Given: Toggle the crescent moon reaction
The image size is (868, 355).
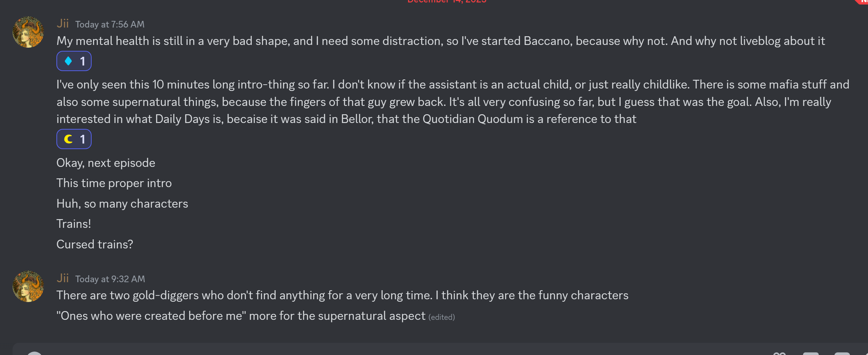Looking at the screenshot, I should click(74, 139).
